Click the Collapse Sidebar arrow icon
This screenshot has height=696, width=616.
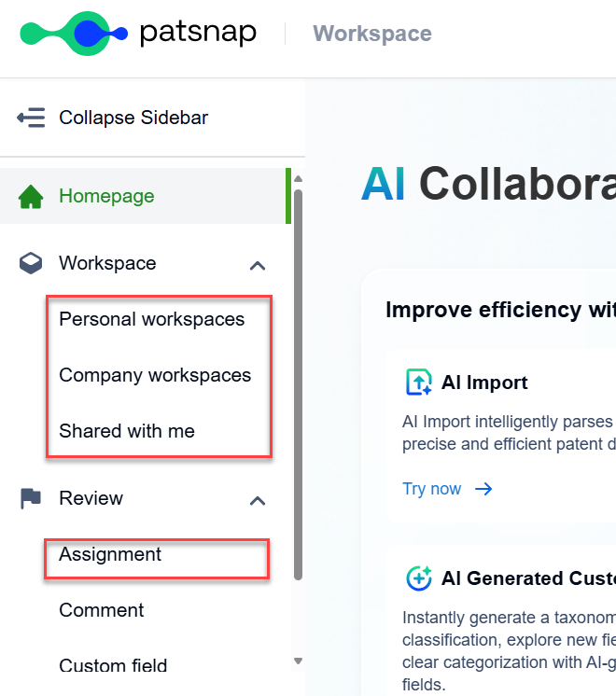(31, 118)
